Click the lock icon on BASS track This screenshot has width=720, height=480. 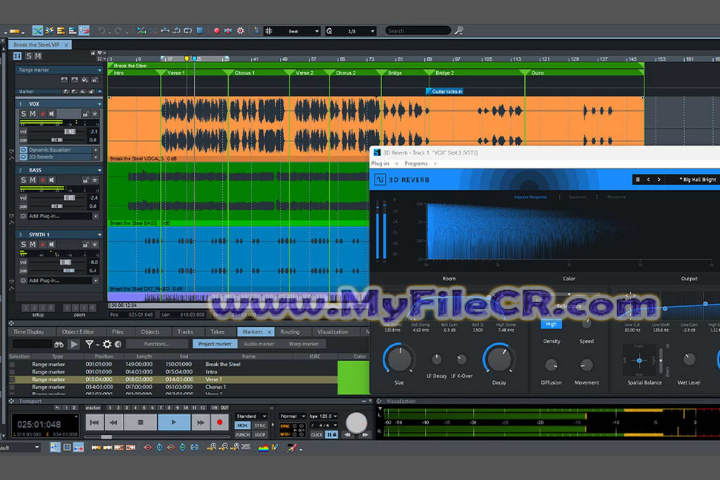(86, 180)
